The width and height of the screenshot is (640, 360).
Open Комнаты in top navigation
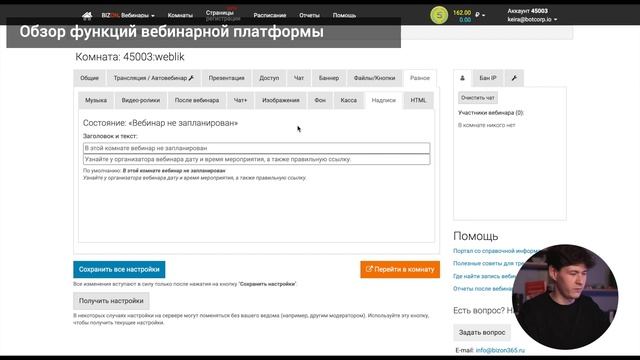click(x=180, y=16)
